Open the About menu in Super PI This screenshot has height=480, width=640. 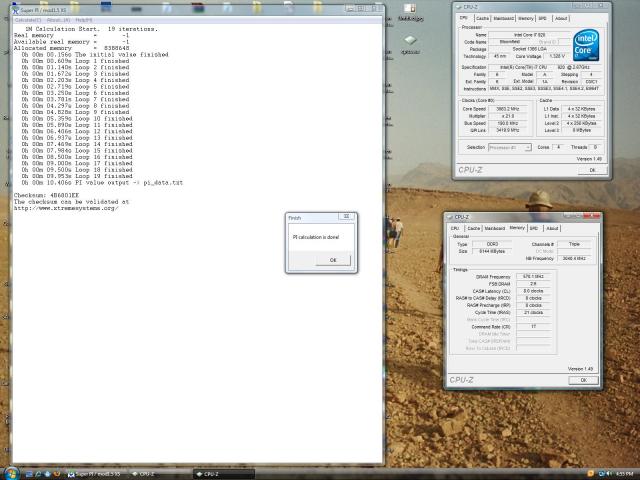58,20
